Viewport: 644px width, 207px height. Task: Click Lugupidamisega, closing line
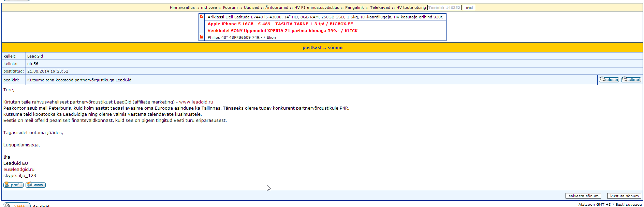click(21, 145)
